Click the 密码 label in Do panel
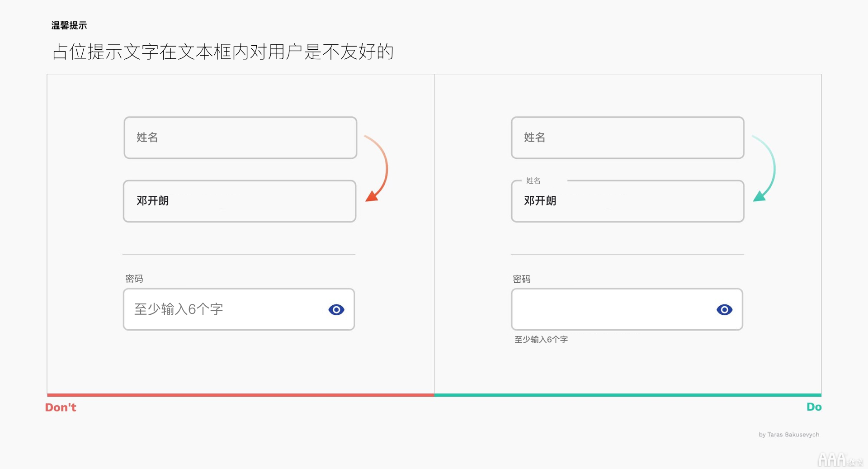The image size is (868, 469). point(522,279)
